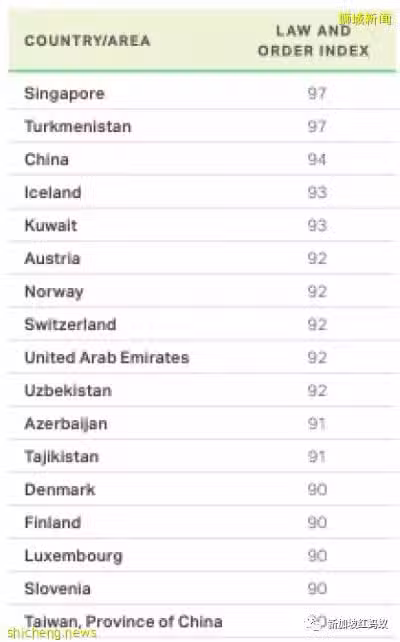Click on Kuwait in the table
Image resolution: width=400 pixels, height=642 pixels.
(51, 225)
